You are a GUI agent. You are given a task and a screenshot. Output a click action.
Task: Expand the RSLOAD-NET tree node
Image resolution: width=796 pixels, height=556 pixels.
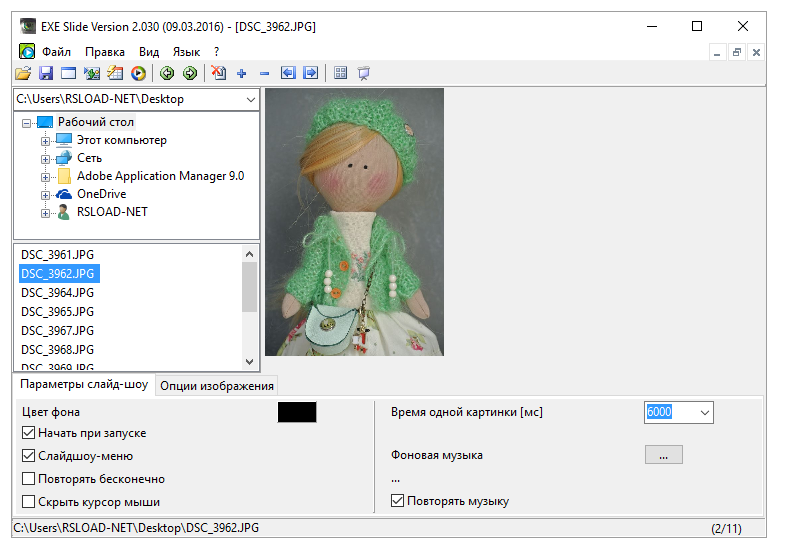click(45, 213)
